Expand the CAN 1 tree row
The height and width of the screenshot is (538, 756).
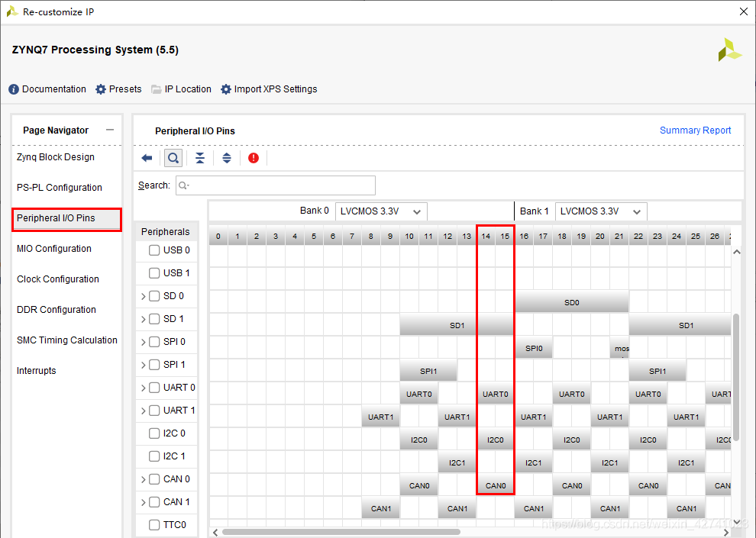144,502
